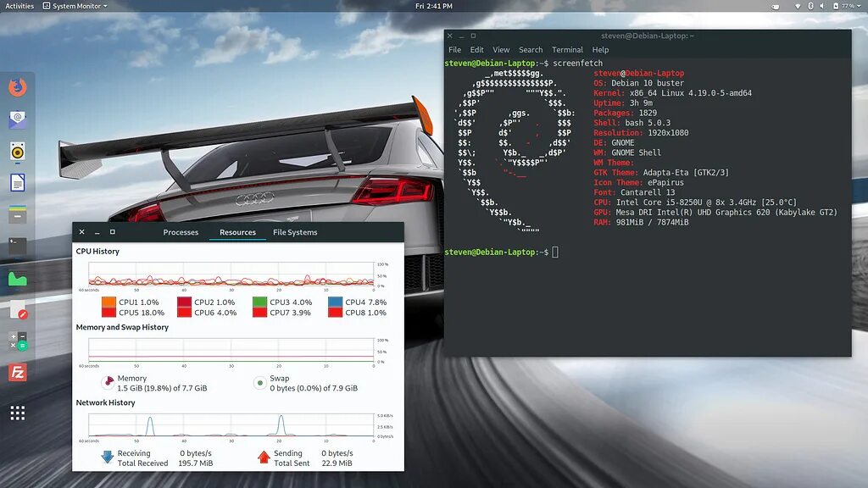Click 'OS: Debian 10 buster' line in terminal

[x=638, y=83]
